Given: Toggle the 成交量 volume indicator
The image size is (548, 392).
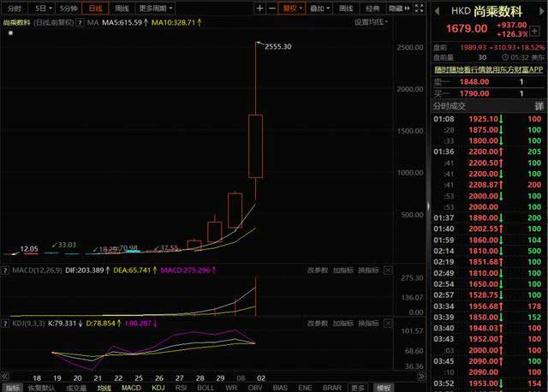Looking at the screenshot, I should click(x=76, y=388).
